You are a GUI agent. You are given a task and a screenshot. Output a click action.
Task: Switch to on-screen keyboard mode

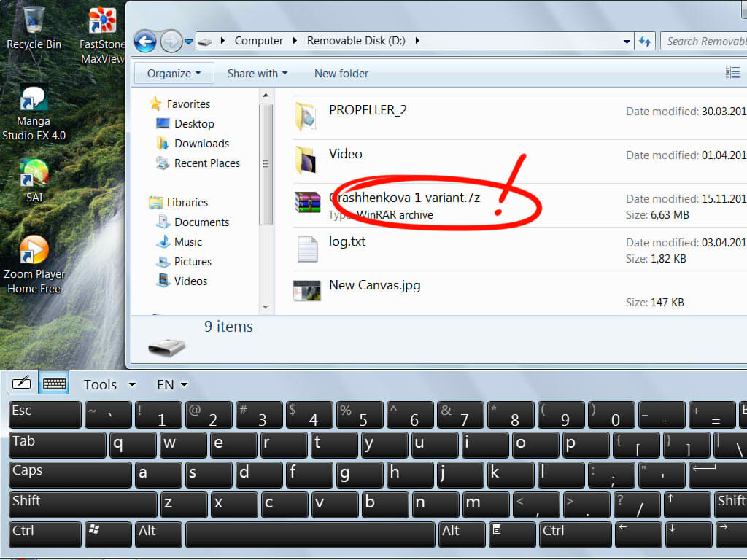coord(54,382)
